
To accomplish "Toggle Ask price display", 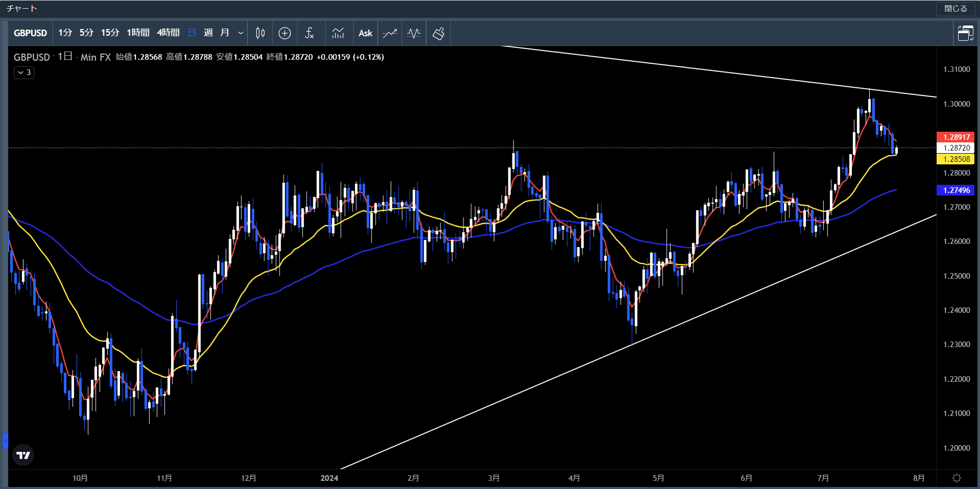I will point(365,33).
